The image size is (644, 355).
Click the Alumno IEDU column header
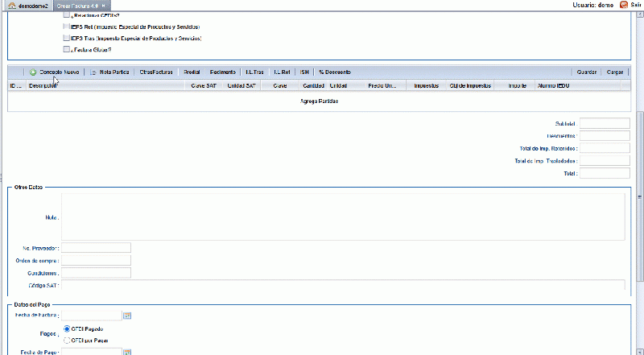[578, 86]
